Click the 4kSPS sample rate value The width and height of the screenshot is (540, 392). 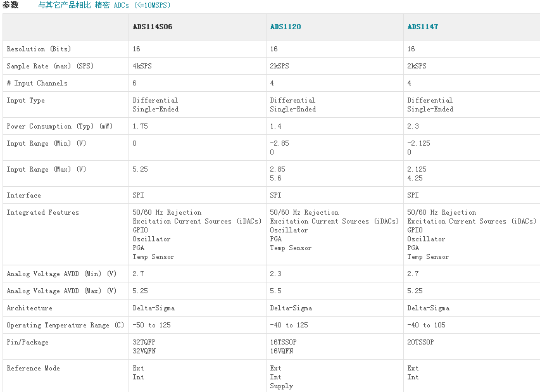(142, 66)
